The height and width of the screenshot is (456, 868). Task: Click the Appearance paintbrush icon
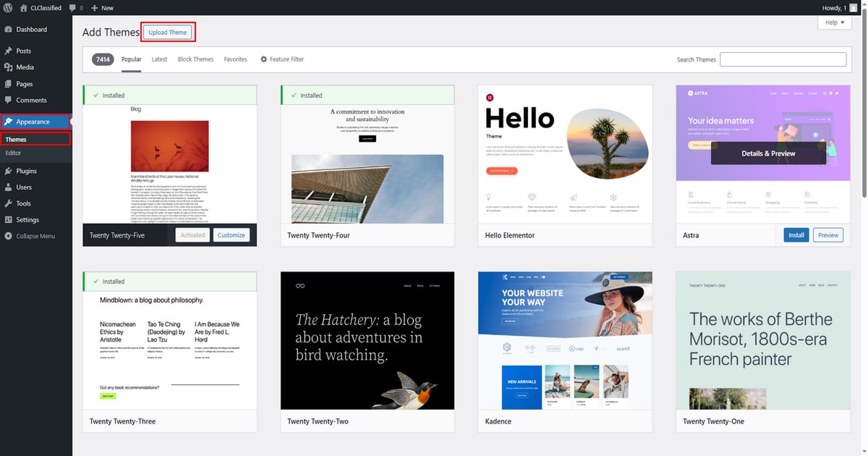[9, 122]
